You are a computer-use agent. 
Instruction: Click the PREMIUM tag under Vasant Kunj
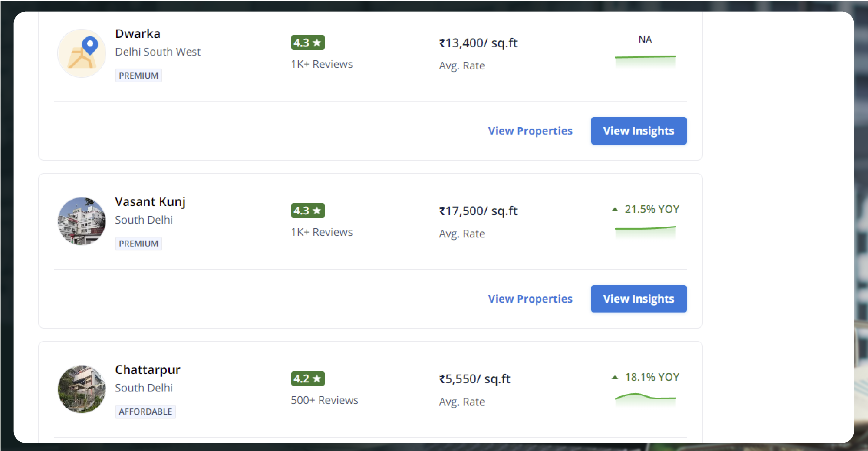tap(138, 243)
